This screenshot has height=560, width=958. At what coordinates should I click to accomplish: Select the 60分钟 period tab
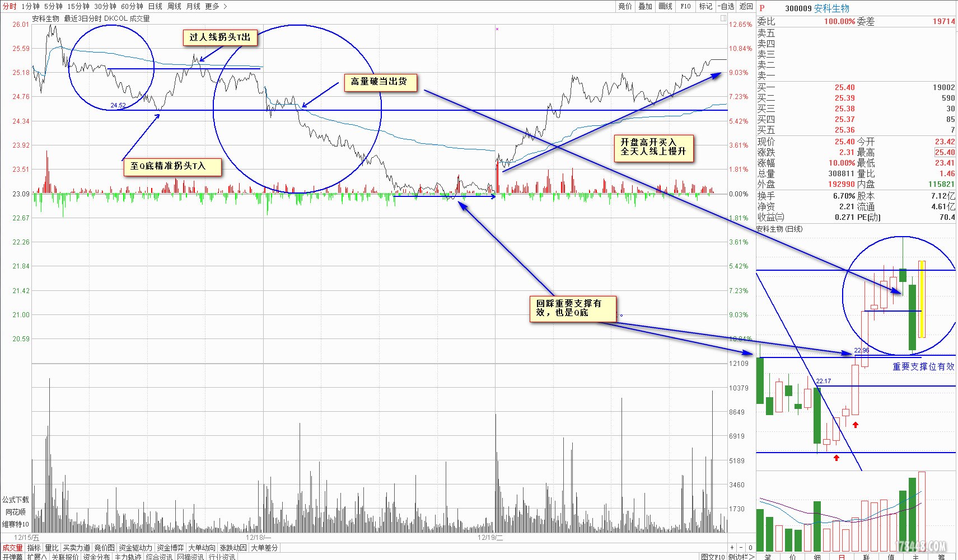click(x=132, y=6)
